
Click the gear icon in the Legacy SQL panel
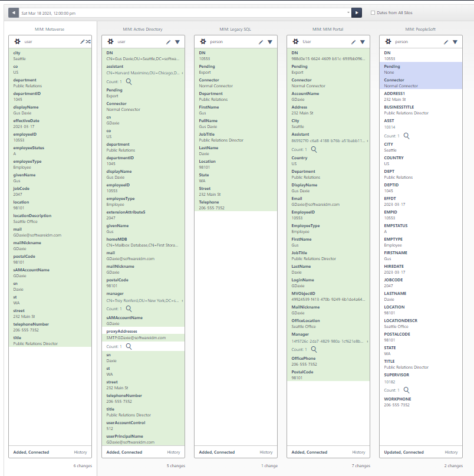click(203, 42)
